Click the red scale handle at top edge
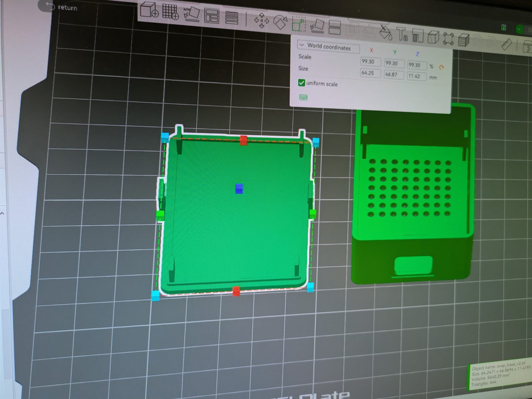 coord(243,140)
